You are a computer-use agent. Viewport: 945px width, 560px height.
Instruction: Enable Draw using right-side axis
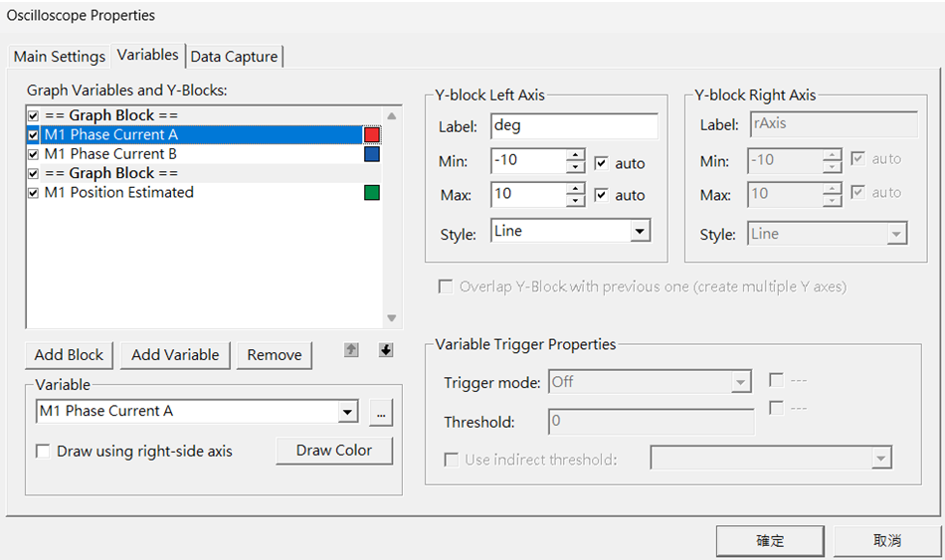click(x=43, y=452)
